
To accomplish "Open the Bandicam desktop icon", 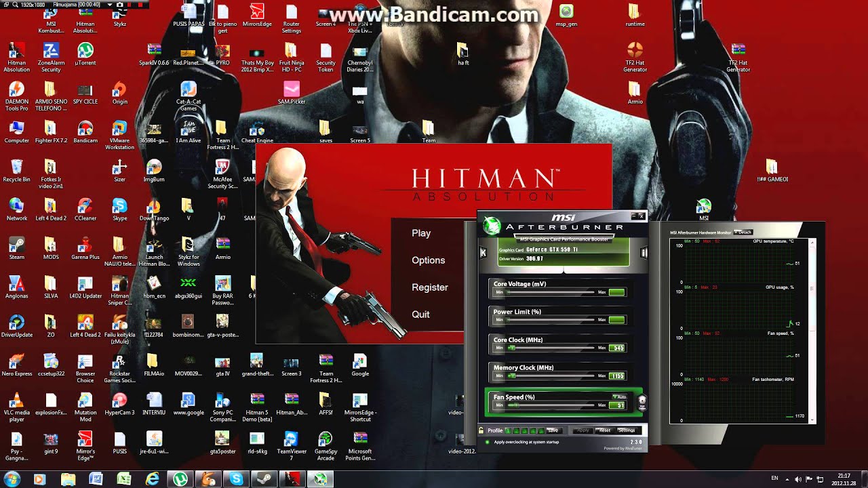I will coord(85,131).
